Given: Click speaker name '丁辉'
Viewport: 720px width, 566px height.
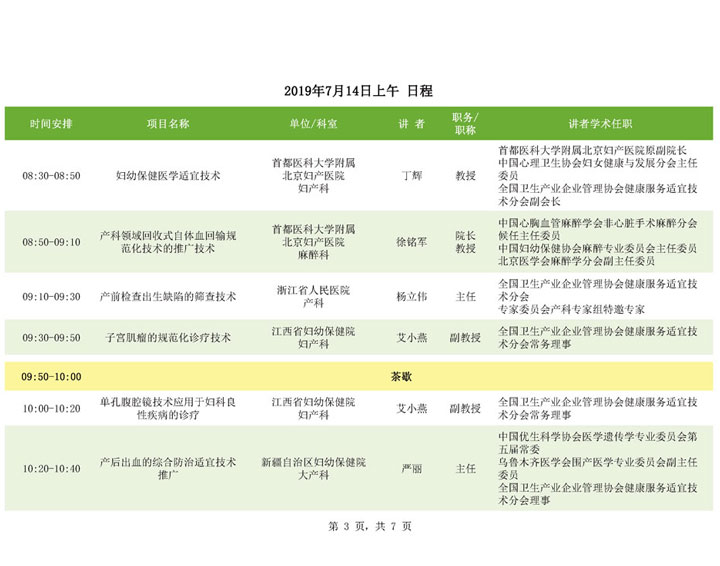Looking at the screenshot, I should [411, 176].
